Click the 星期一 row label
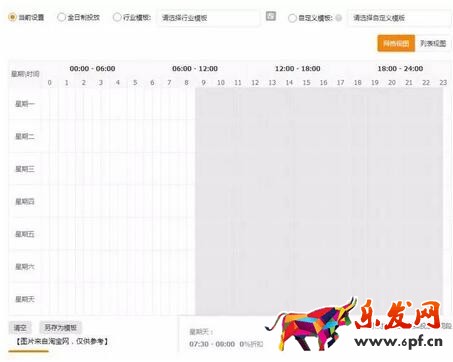This screenshot has height=362, width=453. coord(25,104)
